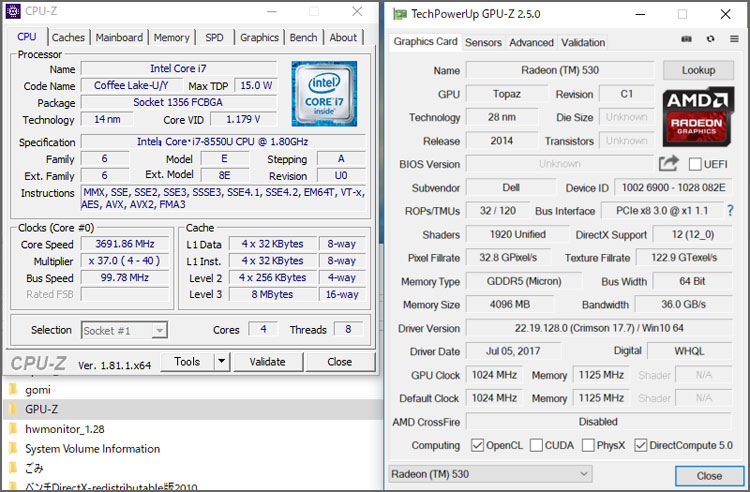Screen dimensions: 750x492
Task: Toggle the PhysX checkbox
Action: point(588,445)
